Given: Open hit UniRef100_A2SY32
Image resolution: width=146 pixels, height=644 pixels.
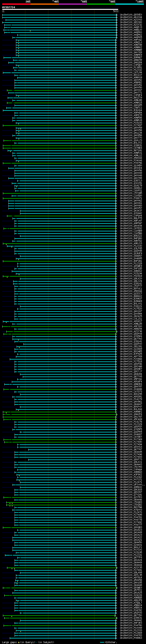Looking at the screenshot, I should (131, 25).
